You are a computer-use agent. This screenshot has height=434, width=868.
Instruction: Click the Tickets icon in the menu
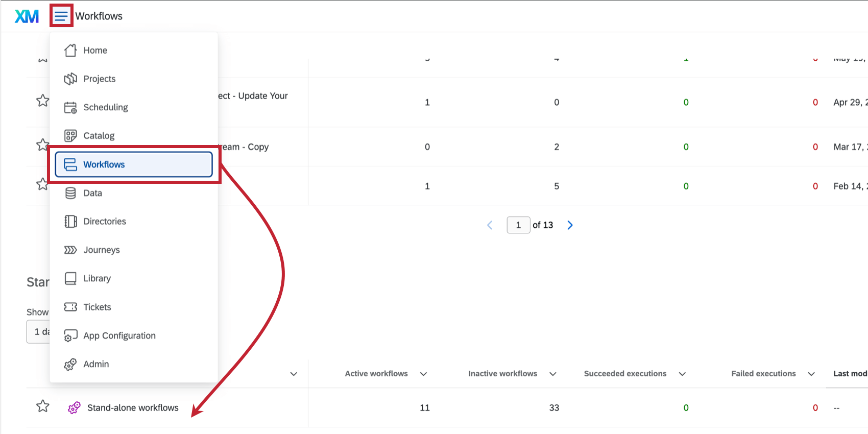click(70, 307)
